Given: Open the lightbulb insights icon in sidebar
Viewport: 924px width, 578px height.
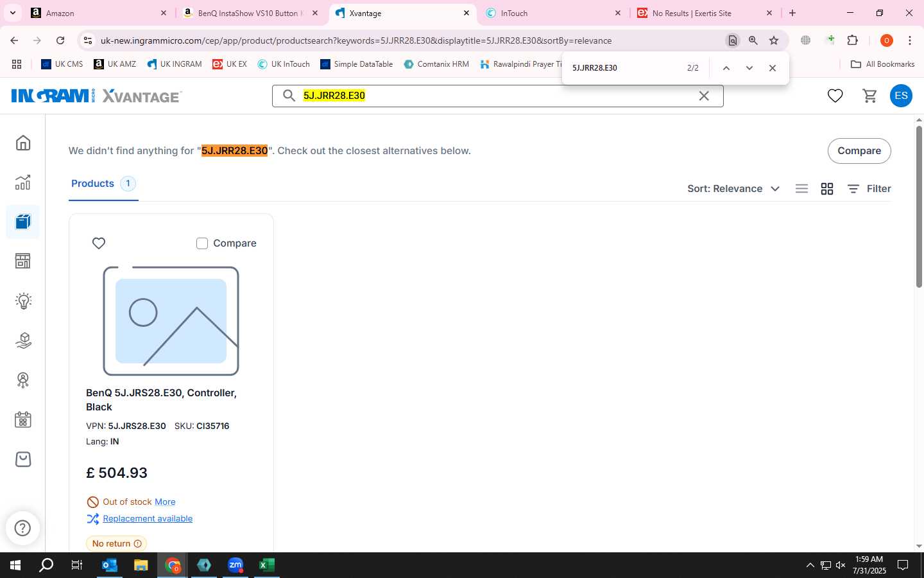Looking at the screenshot, I should point(23,301).
